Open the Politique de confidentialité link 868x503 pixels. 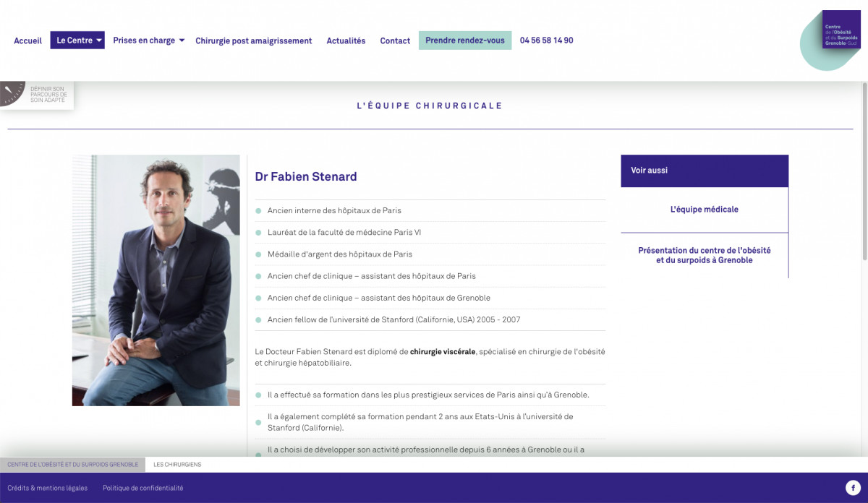point(143,488)
